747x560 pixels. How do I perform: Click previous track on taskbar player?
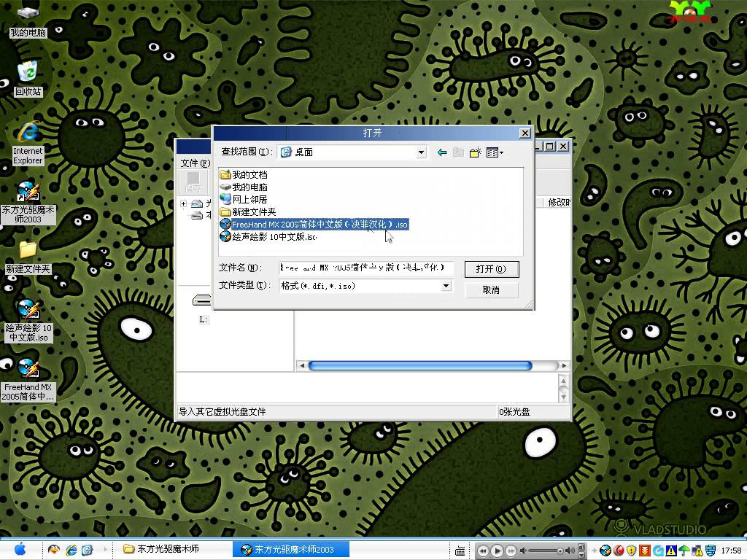[x=483, y=551]
